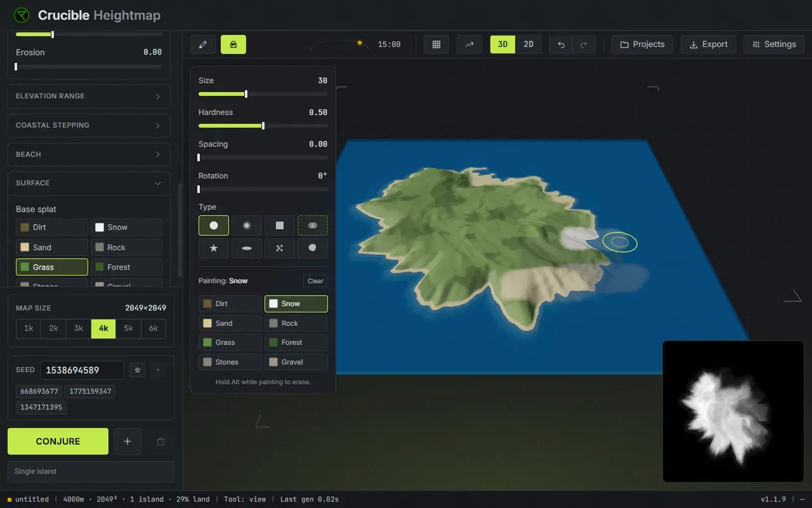
Task: Expand the Elevation Range section
Action: [89, 96]
